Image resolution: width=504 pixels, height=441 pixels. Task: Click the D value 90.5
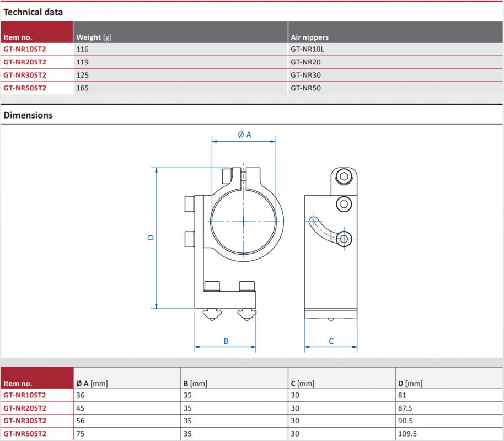coord(405,421)
